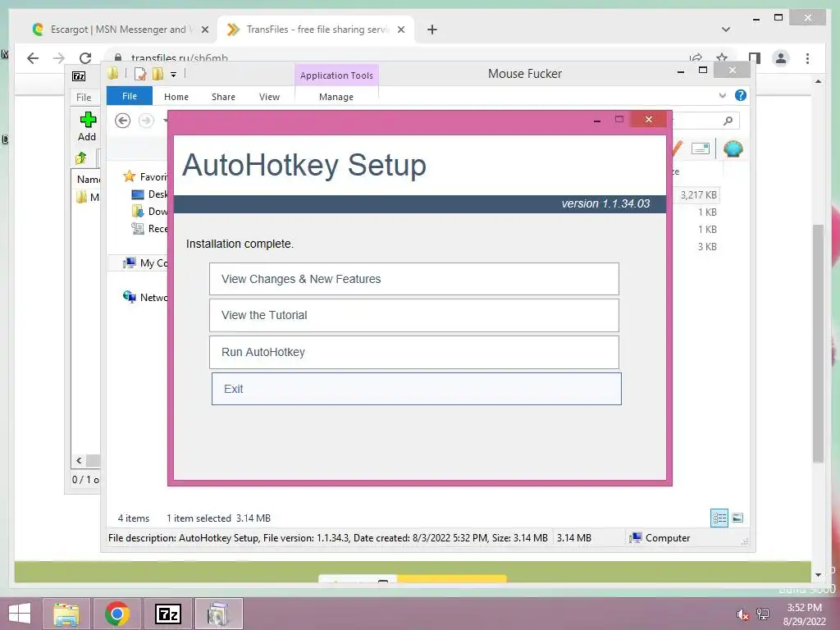Click network tray icon
This screenshot has width=840, height=630.
click(x=763, y=614)
